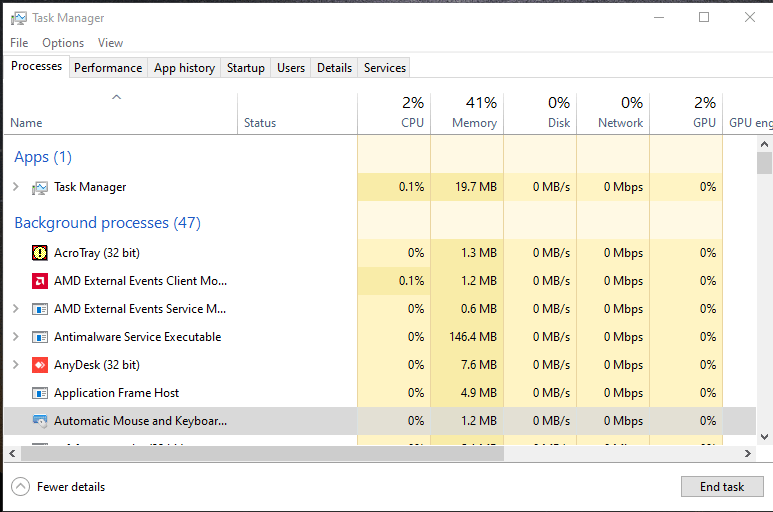Click the AMD External Events Client icon

pyautogui.click(x=39, y=281)
